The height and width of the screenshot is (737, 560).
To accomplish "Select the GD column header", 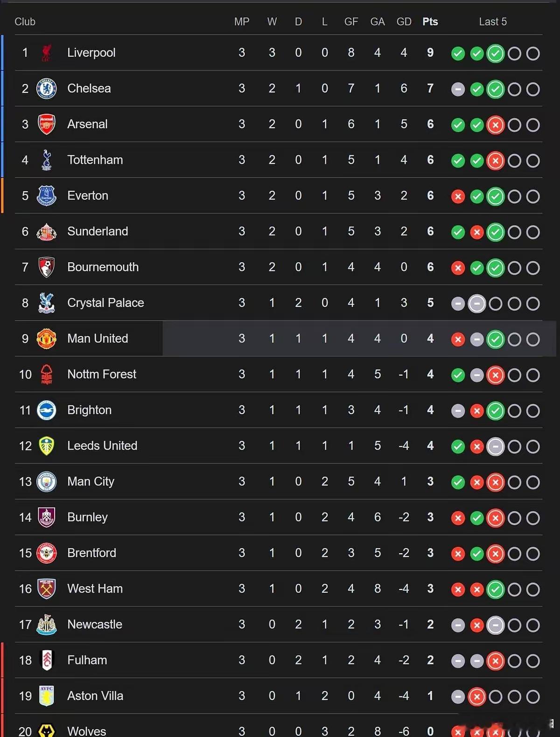I will (x=404, y=22).
